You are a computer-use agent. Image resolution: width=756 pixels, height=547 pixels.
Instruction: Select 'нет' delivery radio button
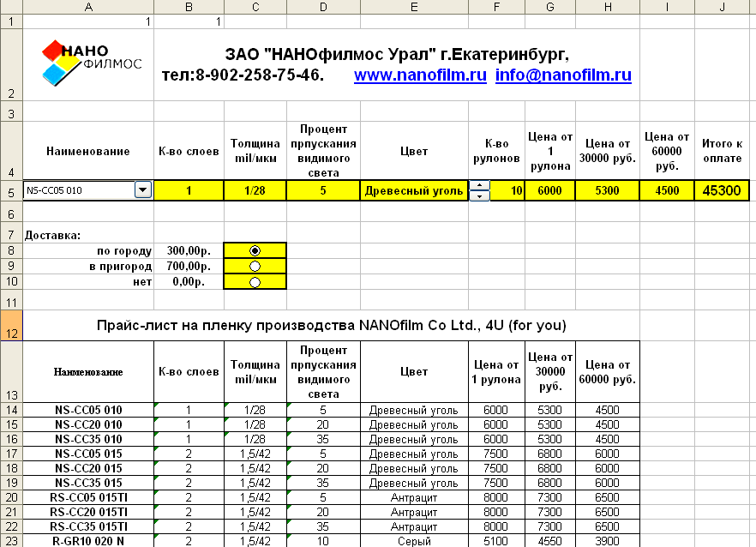255,282
